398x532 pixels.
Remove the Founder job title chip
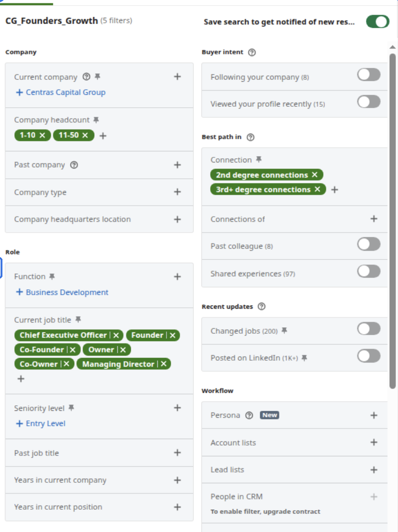173,335
